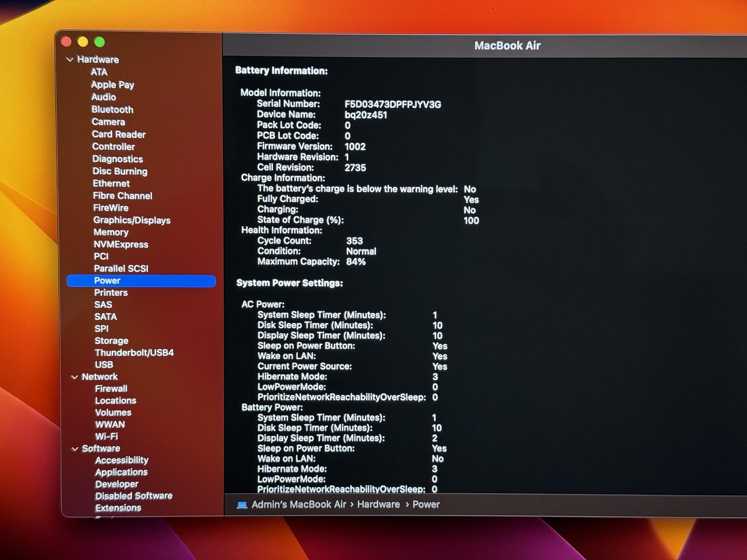Select Bluetooth in the Hardware list
The height and width of the screenshot is (560, 747).
pos(112,109)
